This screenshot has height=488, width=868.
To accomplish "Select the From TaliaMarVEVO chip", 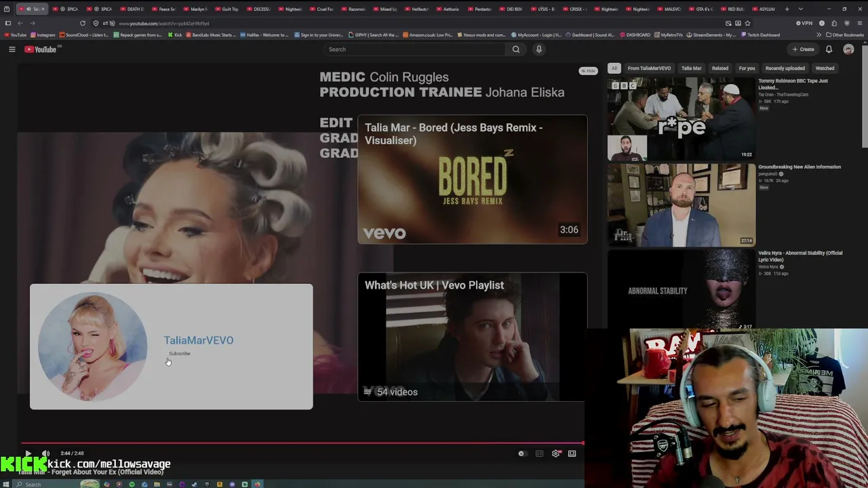I will click(x=649, y=68).
